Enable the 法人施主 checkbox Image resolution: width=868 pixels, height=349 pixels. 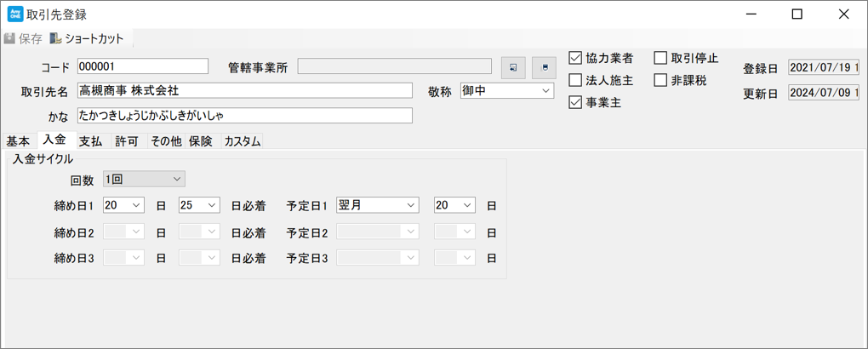pyautogui.click(x=576, y=81)
